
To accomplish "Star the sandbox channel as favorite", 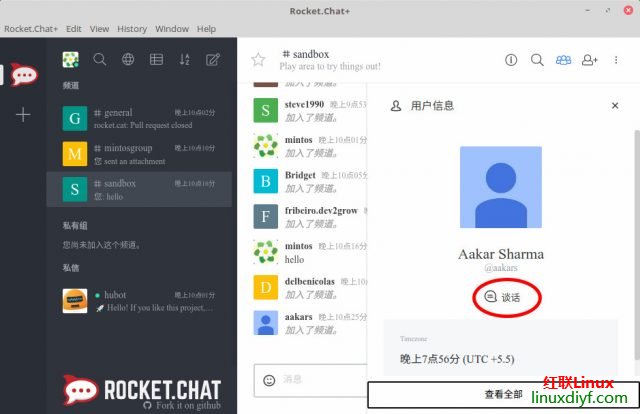I will coord(258,60).
